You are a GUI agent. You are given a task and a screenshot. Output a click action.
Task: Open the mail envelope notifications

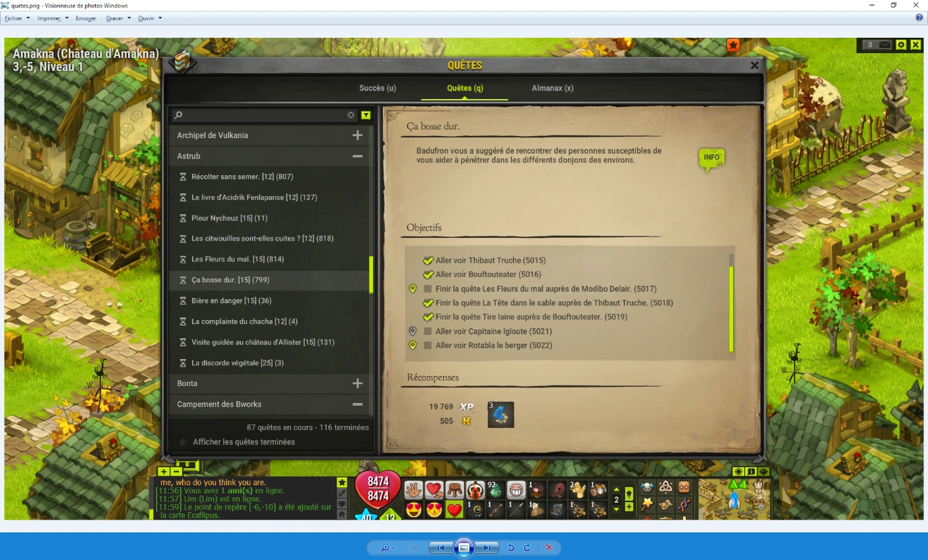pyautogui.click(x=884, y=44)
